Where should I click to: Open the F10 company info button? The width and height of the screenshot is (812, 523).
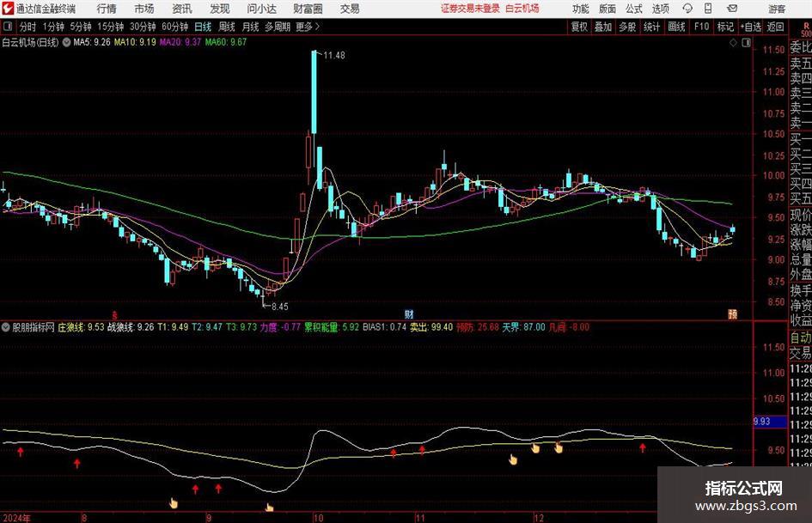pyautogui.click(x=701, y=27)
